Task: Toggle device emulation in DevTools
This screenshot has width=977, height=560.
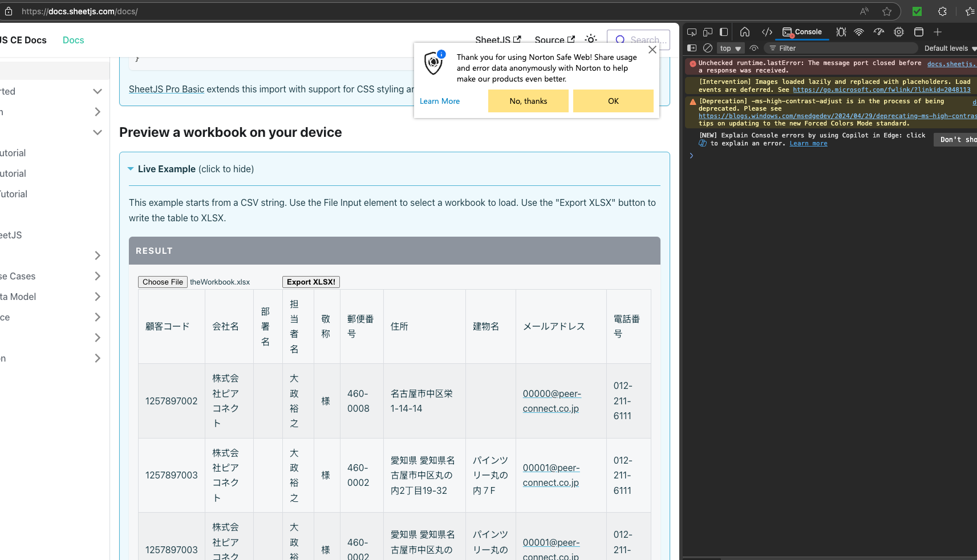Action: pyautogui.click(x=708, y=32)
